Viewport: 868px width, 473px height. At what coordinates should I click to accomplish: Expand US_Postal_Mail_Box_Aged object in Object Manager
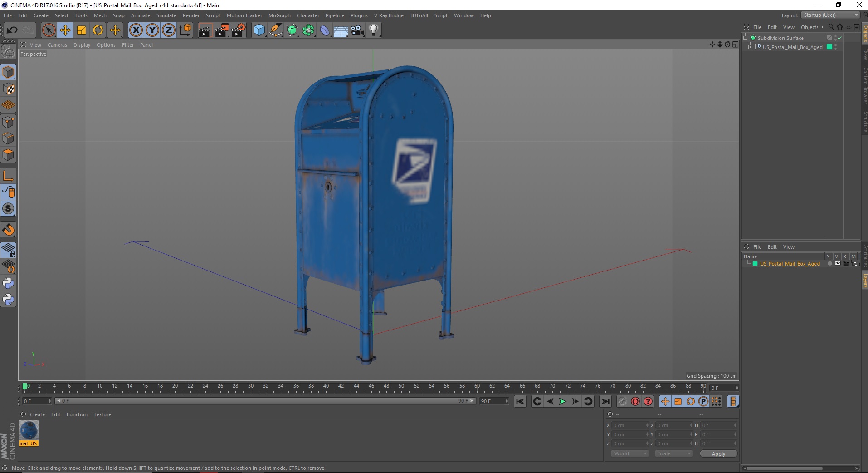tap(751, 47)
